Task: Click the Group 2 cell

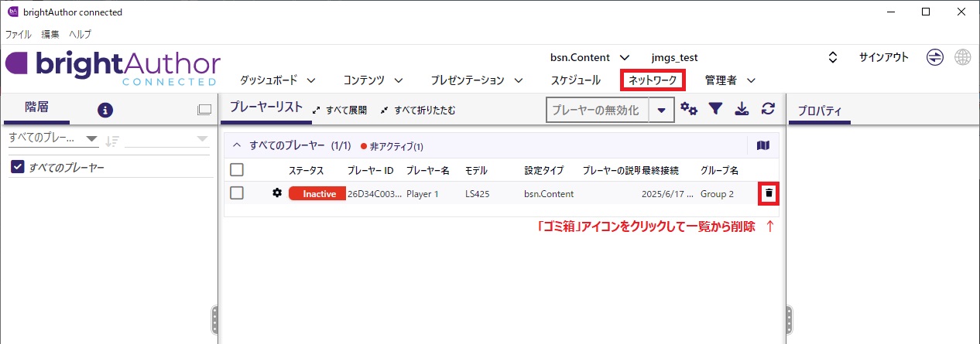Action: click(x=717, y=194)
